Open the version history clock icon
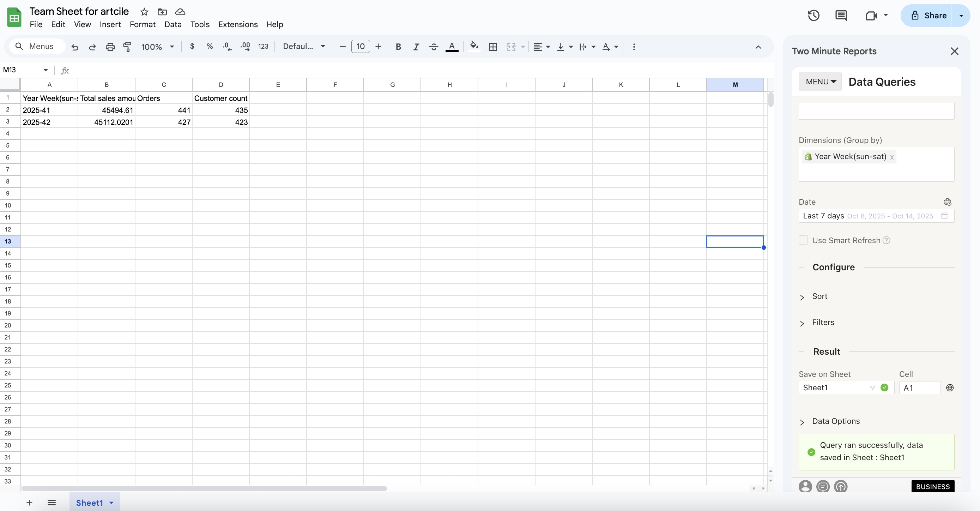Screen dimensions: 980x511 pos(813,16)
